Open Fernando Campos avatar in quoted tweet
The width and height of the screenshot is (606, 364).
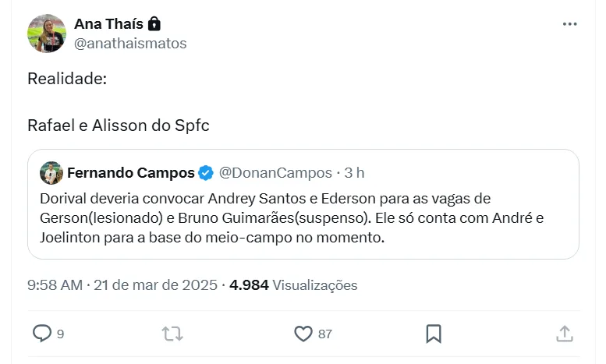[x=51, y=172]
